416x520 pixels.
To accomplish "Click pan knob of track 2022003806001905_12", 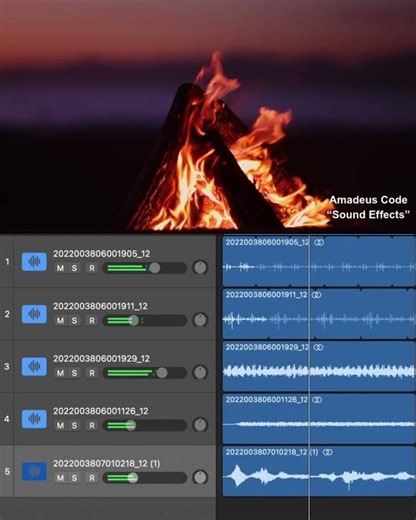I will click(200, 268).
